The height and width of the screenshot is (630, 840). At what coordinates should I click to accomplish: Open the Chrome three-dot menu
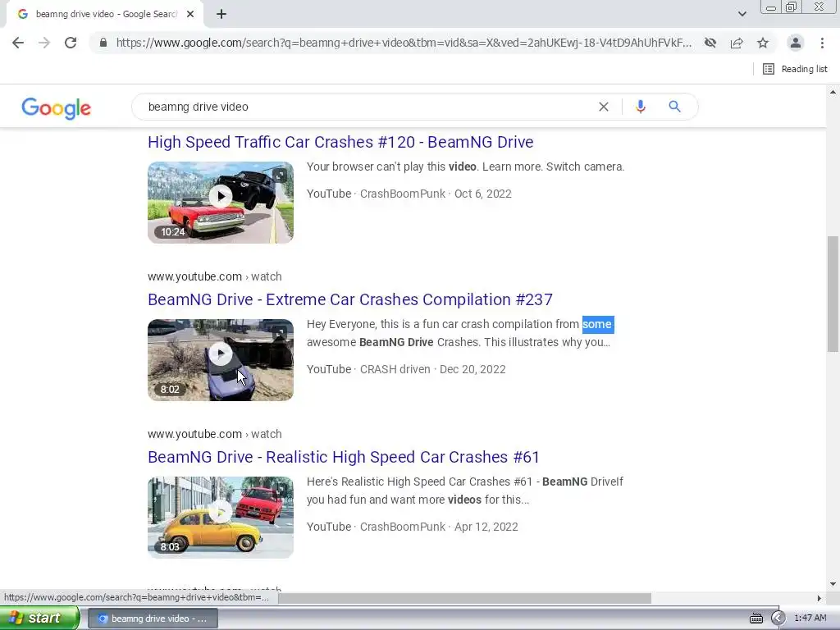click(822, 43)
